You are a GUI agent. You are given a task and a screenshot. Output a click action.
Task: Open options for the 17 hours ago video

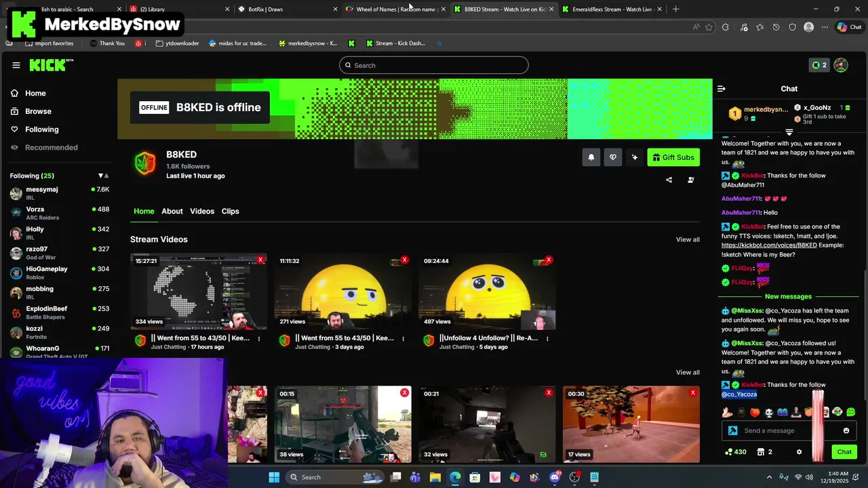pyautogui.click(x=258, y=339)
